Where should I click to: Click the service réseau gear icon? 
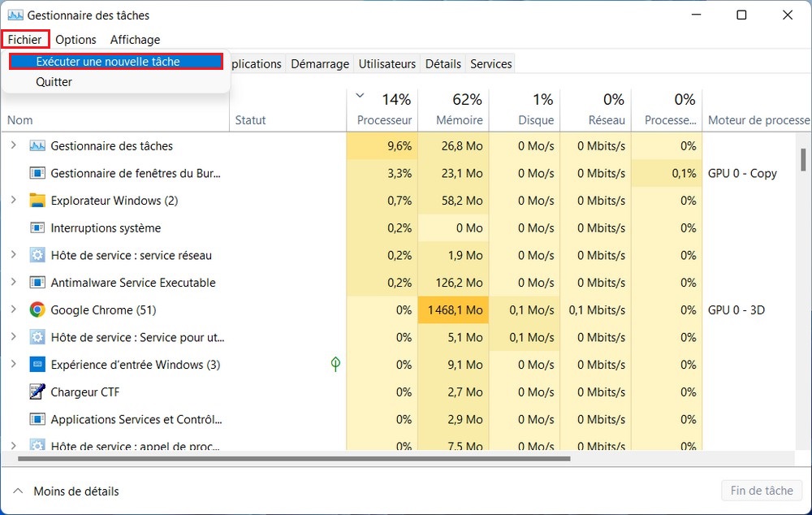point(37,255)
